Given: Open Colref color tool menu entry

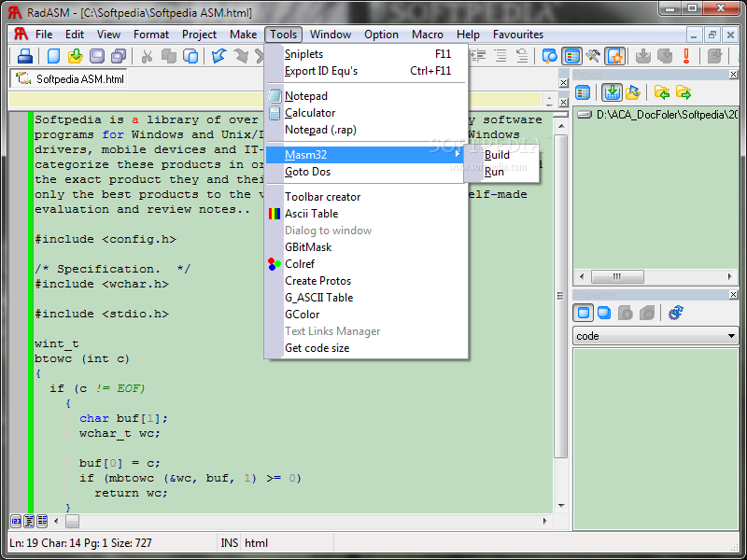Looking at the screenshot, I should (x=366, y=264).
